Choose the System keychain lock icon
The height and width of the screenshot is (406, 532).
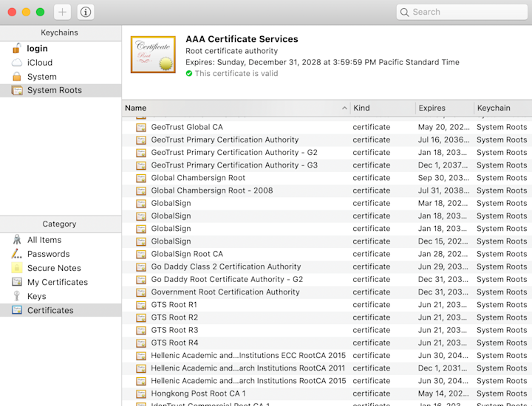pos(16,77)
